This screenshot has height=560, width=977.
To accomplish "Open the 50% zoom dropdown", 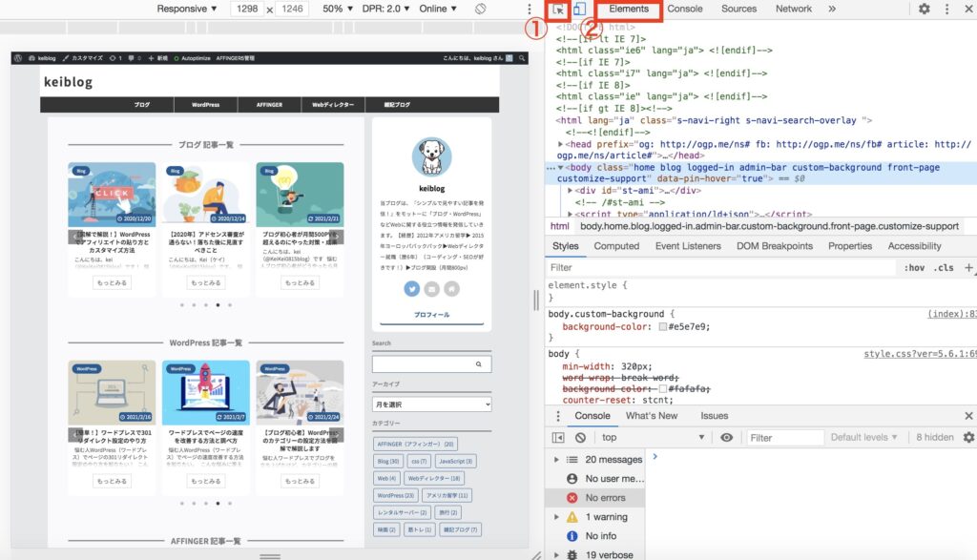I will (x=338, y=9).
